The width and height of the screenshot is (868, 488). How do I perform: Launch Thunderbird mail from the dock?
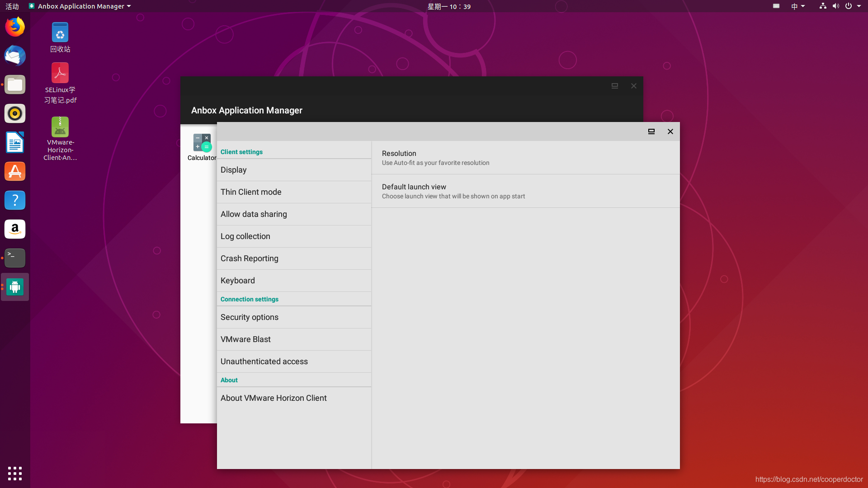pos(15,56)
